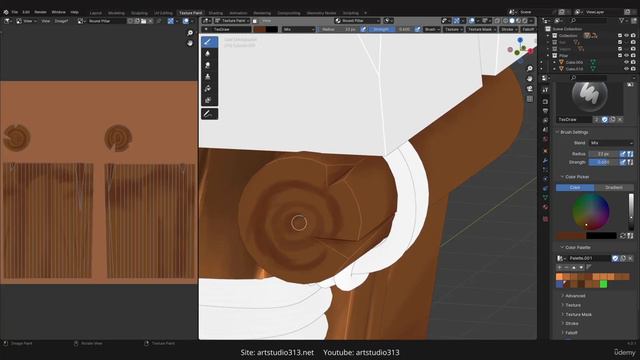The width and height of the screenshot is (640, 360).
Task: Open the Image menu in image editor header
Action: point(61,21)
